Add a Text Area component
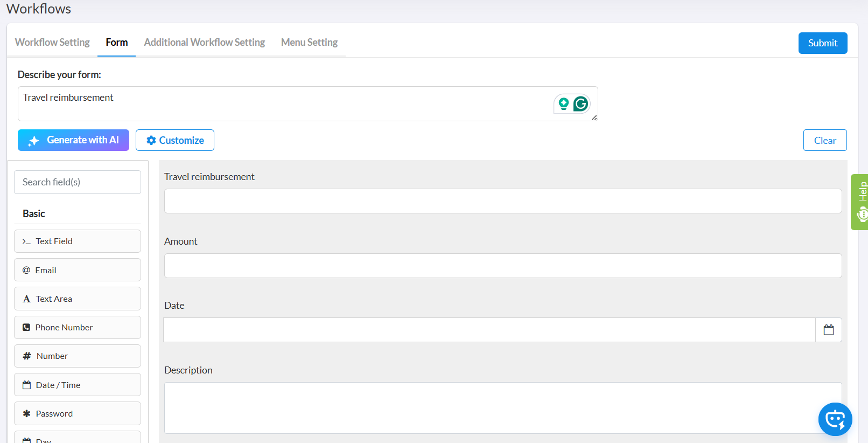The width and height of the screenshot is (868, 443). click(78, 299)
